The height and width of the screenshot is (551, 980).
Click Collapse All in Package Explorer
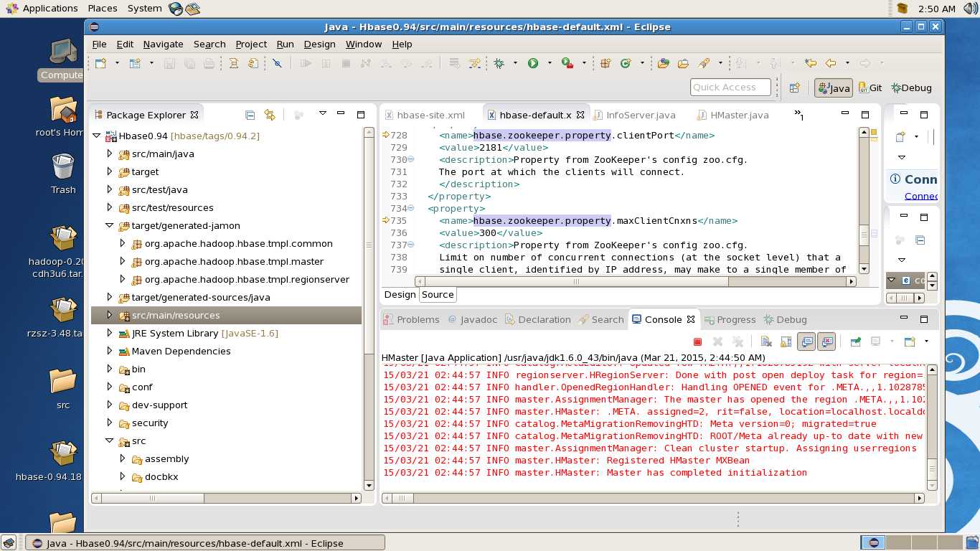(250, 115)
